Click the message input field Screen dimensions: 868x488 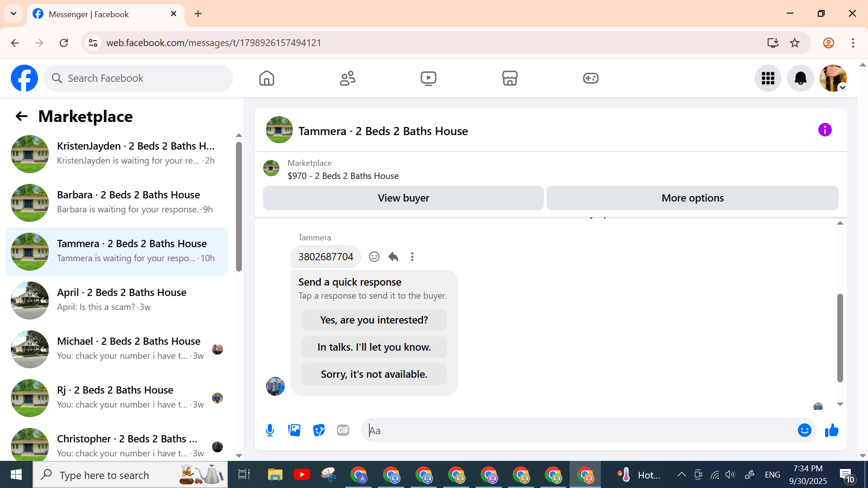click(579, 430)
